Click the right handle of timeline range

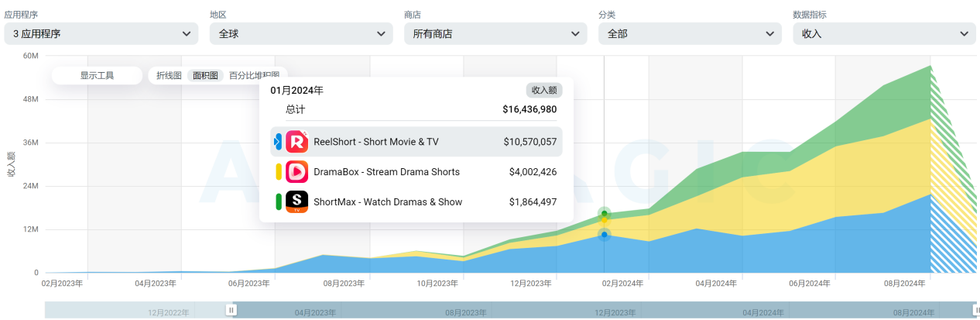(x=976, y=310)
